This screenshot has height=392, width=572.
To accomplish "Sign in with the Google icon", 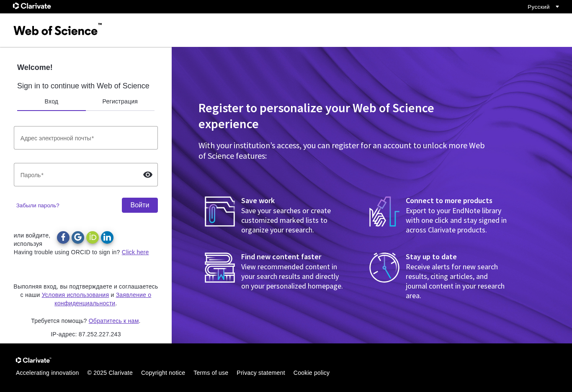I will pyautogui.click(x=78, y=237).
